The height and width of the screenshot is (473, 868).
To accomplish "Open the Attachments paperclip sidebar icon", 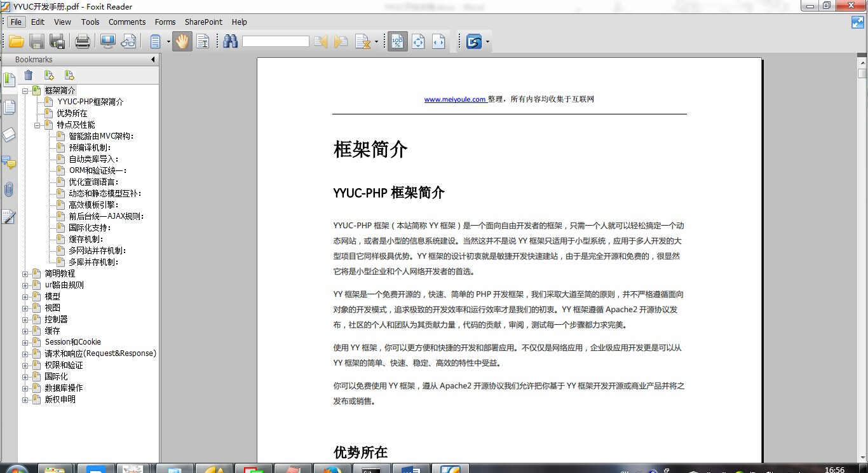I will (x=9, y=189).
